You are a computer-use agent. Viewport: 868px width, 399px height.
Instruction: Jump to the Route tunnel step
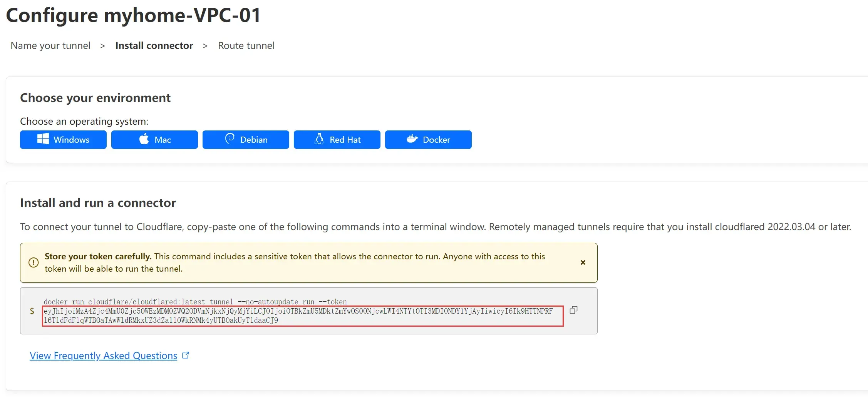246,45
